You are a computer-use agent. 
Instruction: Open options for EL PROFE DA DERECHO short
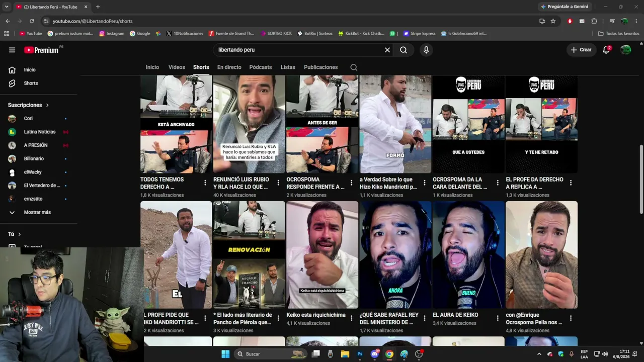tap(571, 183)
